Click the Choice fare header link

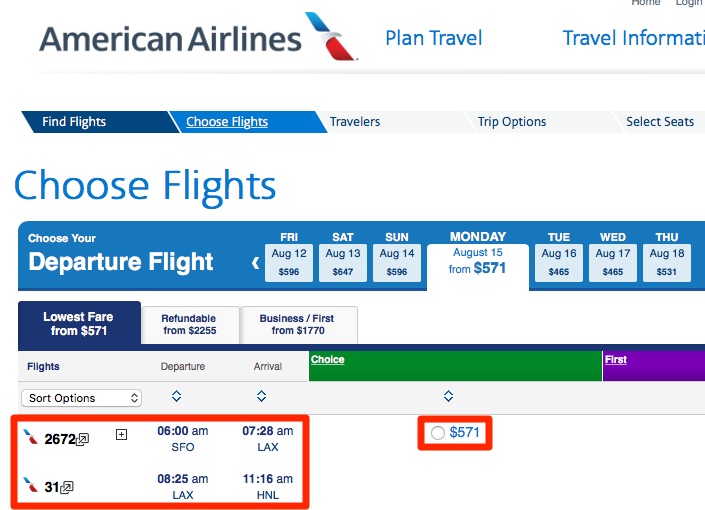coord(327,360)
